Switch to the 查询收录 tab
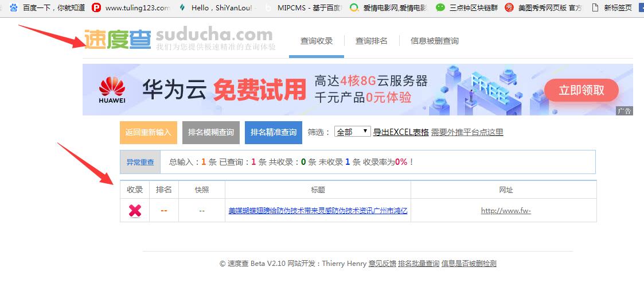Screen dimensions: 644x282 317,41
